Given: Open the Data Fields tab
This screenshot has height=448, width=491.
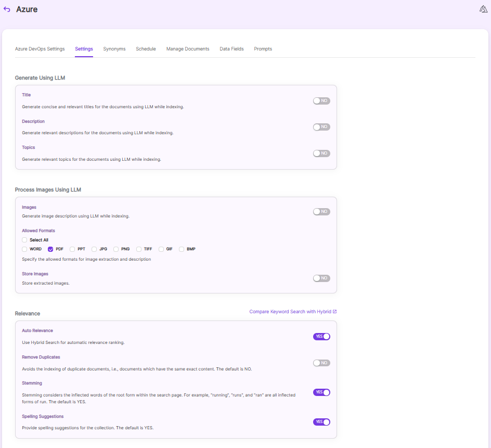Looking at the screenshot, I should click(x=232, y=49).
